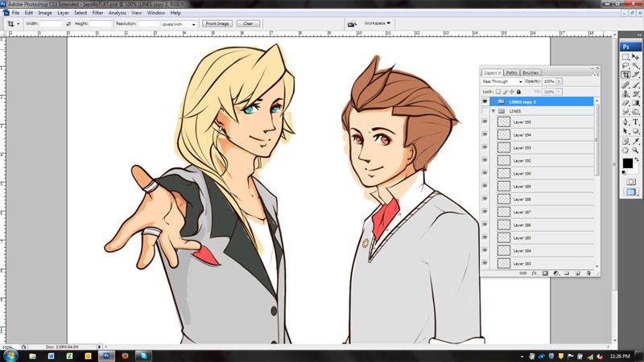Open the Pass Through blend mode dropdown

(x=502, y=82)
